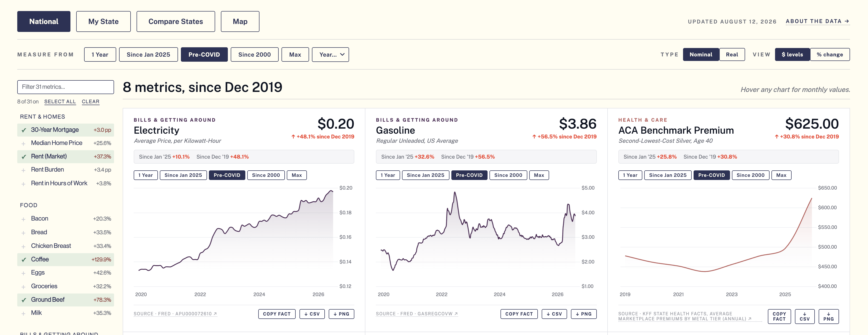
Task: Download ACA Benchmark Premium PNG
Action: (x=828, y=317)
